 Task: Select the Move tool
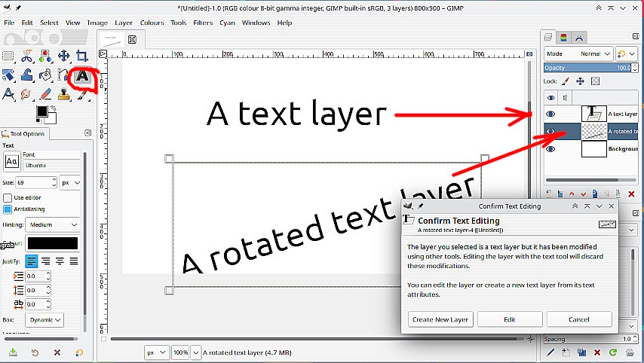point(63,56)
